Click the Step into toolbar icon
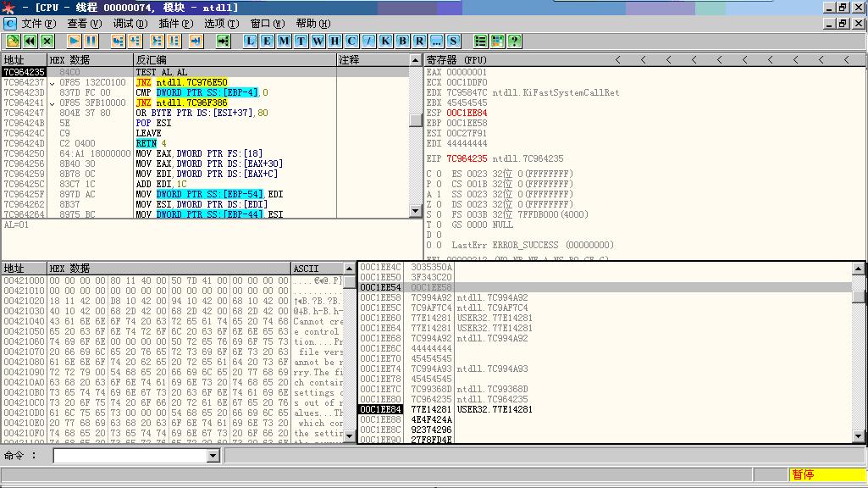The height and width of the screenshot is (488, 868). pyautogui.click(x=118, y=41)
